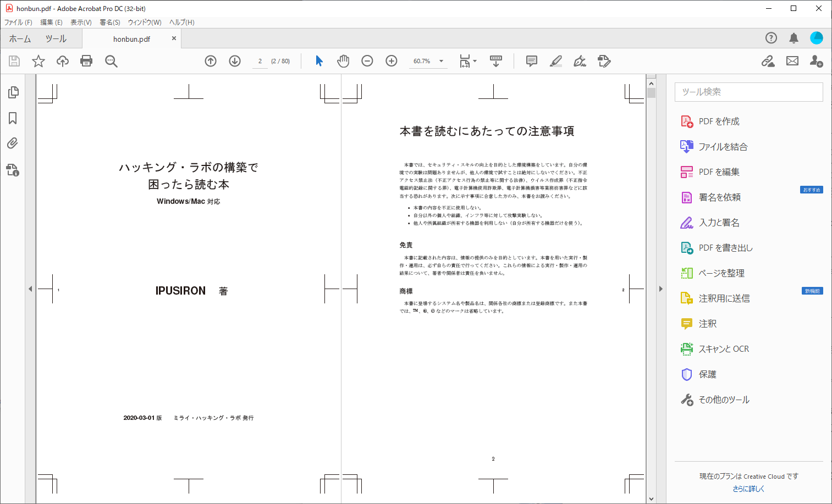Screen dimensions: 832x504
Task: Click the page number field
Action: click(x=260, y=61)
